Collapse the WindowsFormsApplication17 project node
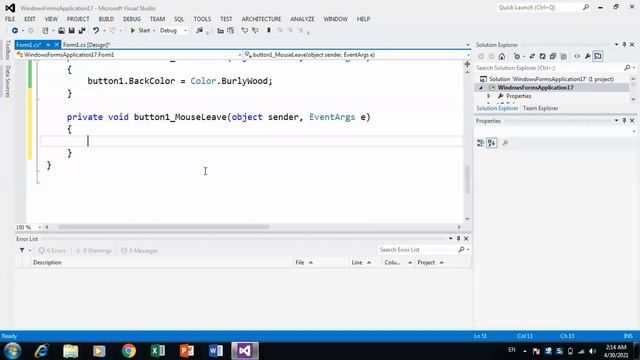Image resolution: width=640 pixels, height=360 pixels. point(481,88)
